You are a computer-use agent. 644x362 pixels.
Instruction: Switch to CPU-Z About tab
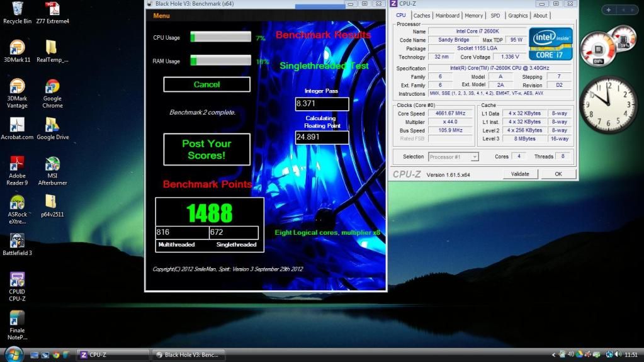(x=540, y=16)
